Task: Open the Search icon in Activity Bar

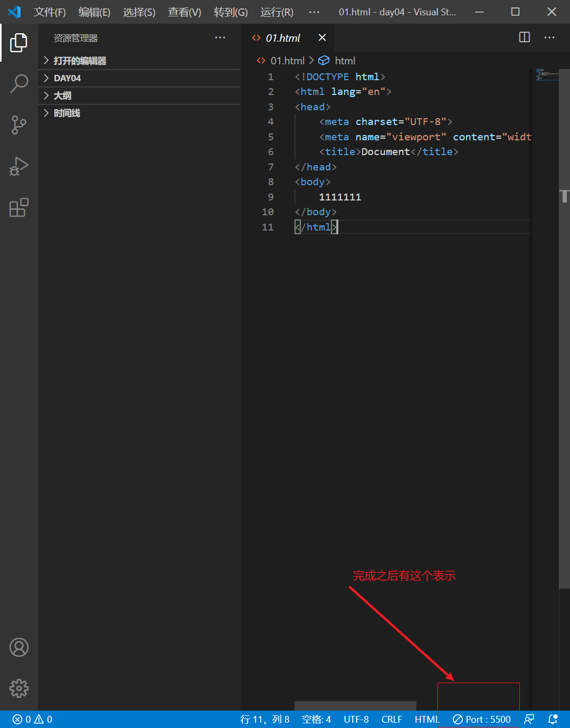Action: [19, 84]
